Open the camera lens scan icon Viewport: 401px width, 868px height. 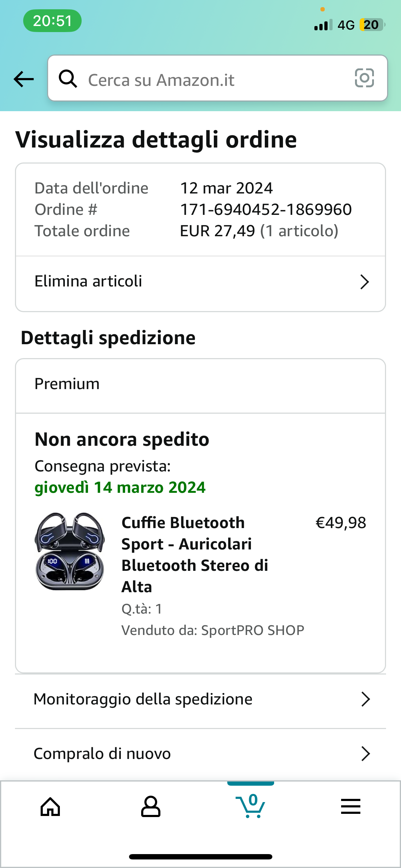(364, 78)
